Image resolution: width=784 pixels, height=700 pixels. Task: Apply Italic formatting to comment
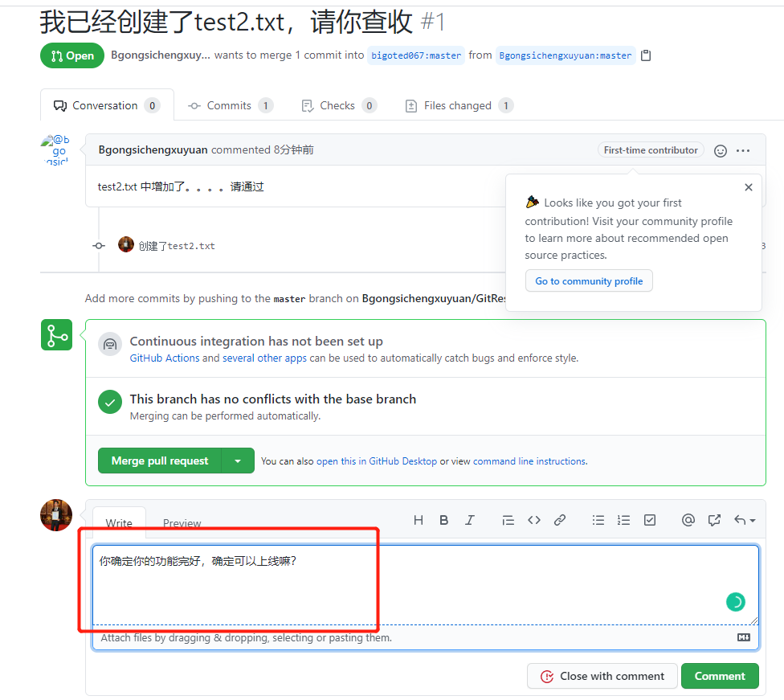(470, 520)
